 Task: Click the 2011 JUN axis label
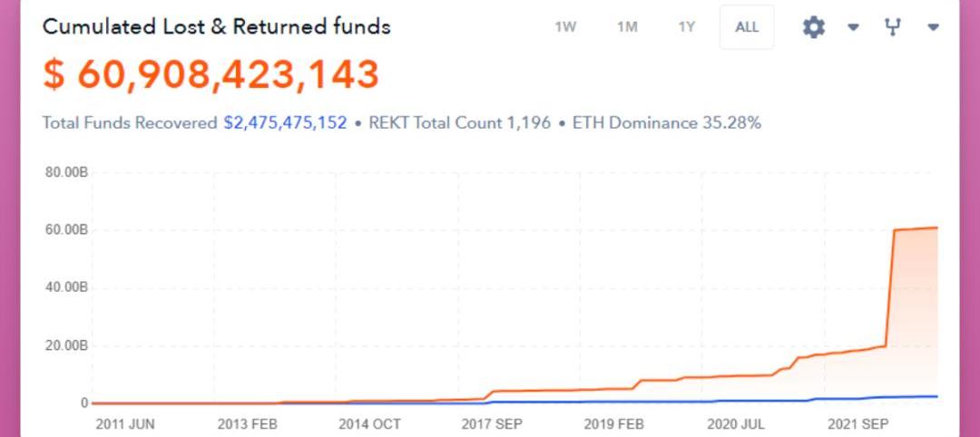[x=125, y=423]
